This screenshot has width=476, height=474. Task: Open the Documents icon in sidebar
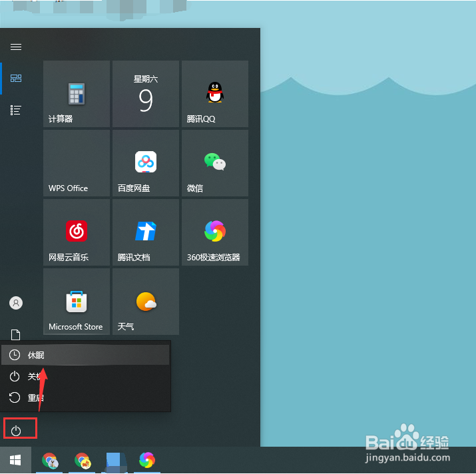point(16,335)
